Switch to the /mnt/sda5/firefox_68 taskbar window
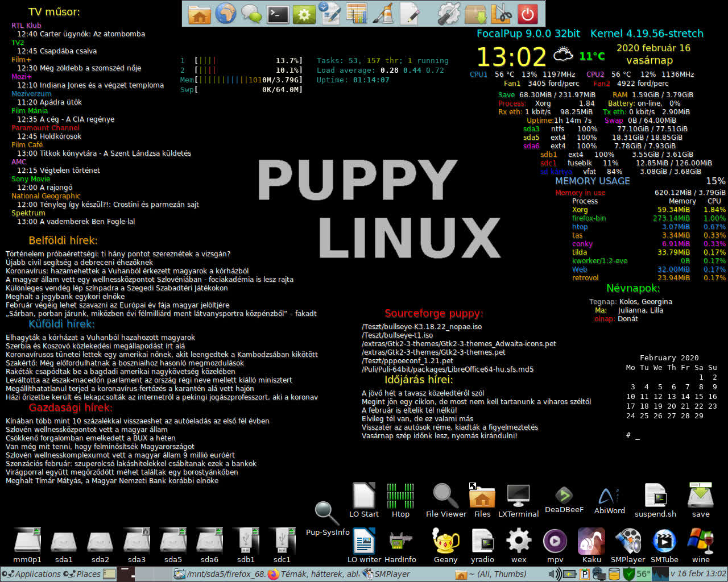The image size is (728, 582). (x=220, y=574)
